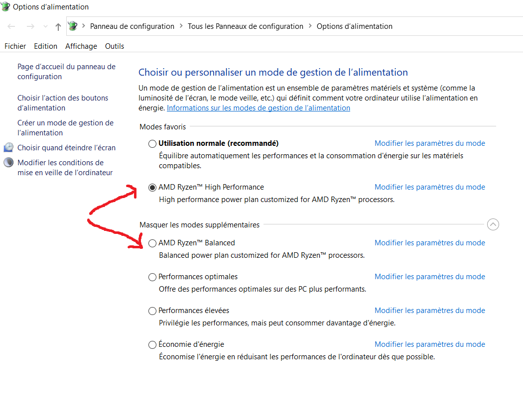Collapse additional plans with round chevron button

tap(493, 224)
